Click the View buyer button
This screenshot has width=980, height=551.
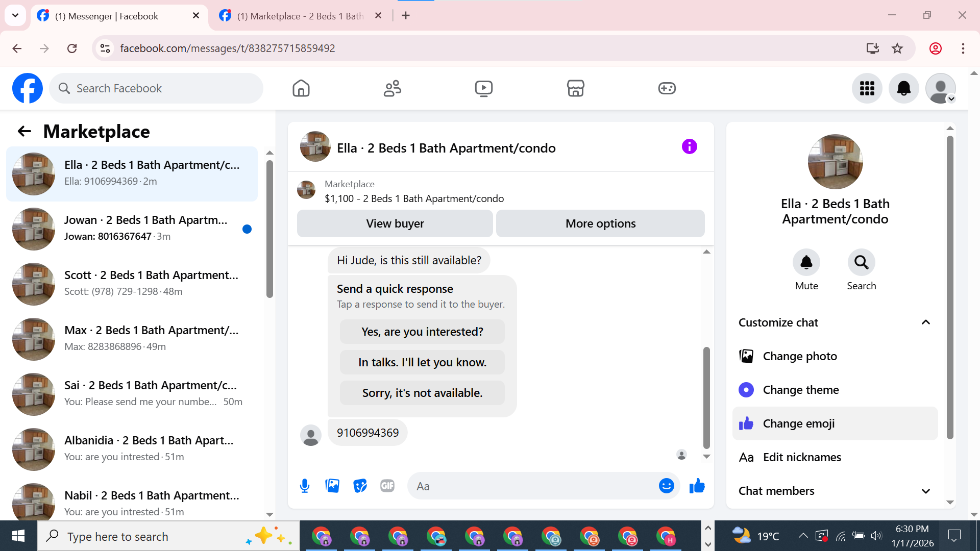pos(395,223)
